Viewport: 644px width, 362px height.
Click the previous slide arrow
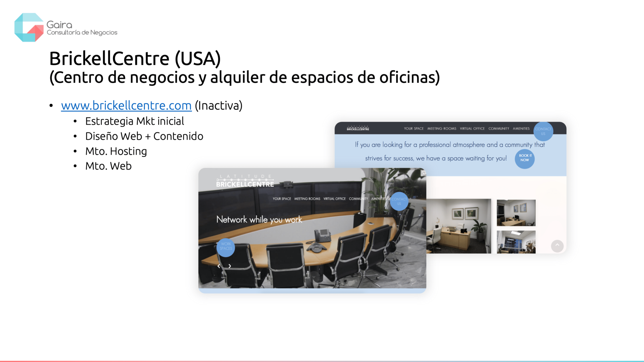pyautogui.click(x=219, y=266)
